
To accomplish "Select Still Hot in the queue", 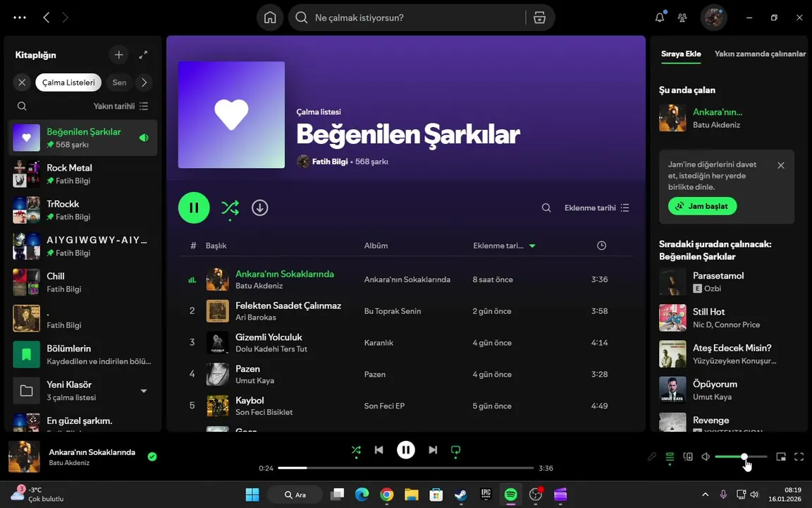I will (726, 317).
